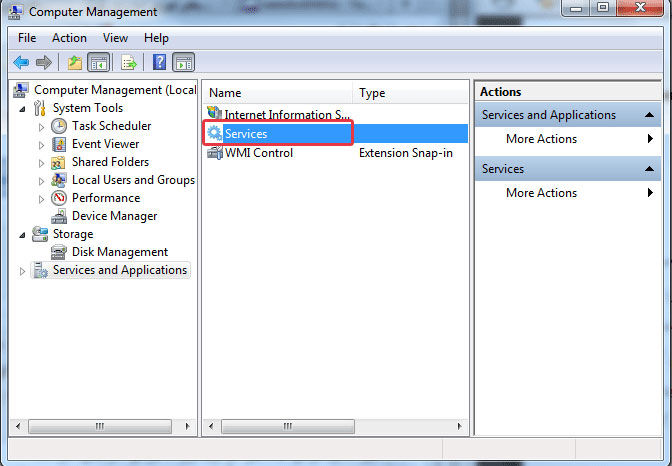Select Disk Management label in tree
Image resolution: width=672 pixels, height=466 pixels.
pyautogui.click(x=120, y=252)
